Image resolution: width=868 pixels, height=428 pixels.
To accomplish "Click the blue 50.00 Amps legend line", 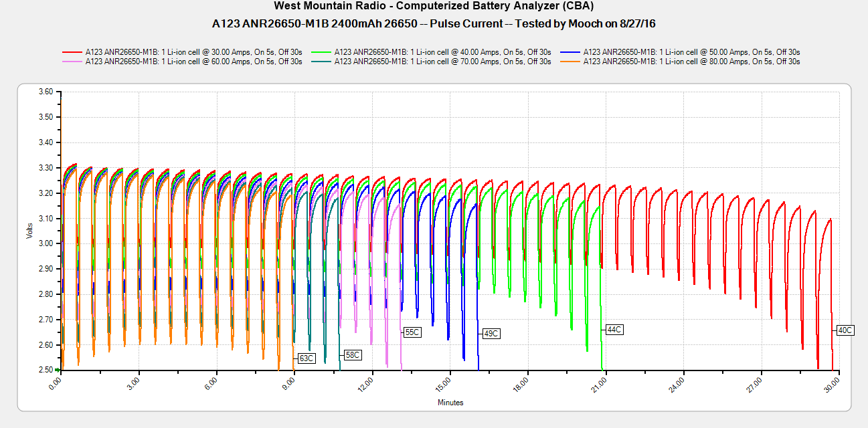I will click(x=571, y=51).
